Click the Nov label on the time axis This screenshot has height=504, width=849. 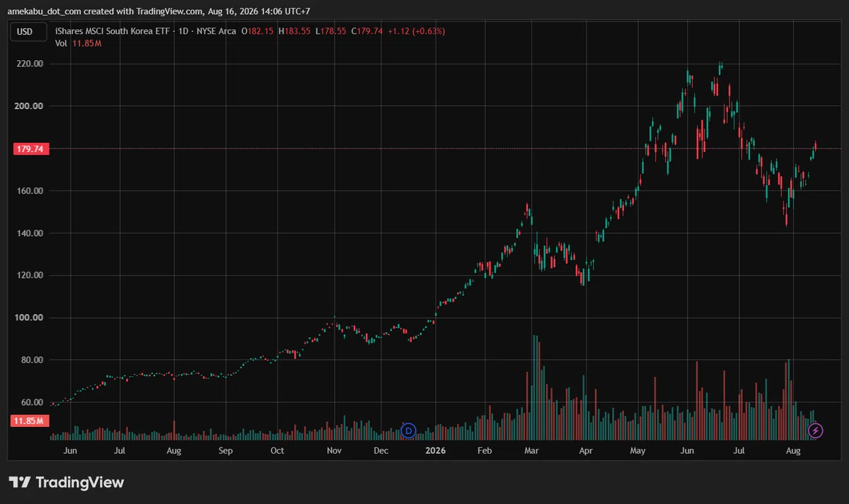tap(335, 450)
